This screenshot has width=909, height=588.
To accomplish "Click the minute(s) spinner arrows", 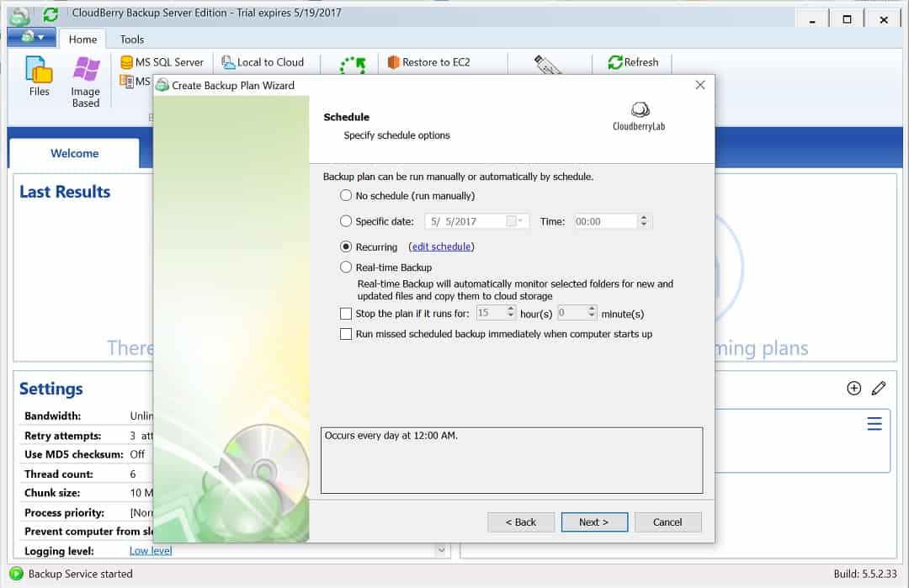I will pyautogui.click(x=592, y=313).
